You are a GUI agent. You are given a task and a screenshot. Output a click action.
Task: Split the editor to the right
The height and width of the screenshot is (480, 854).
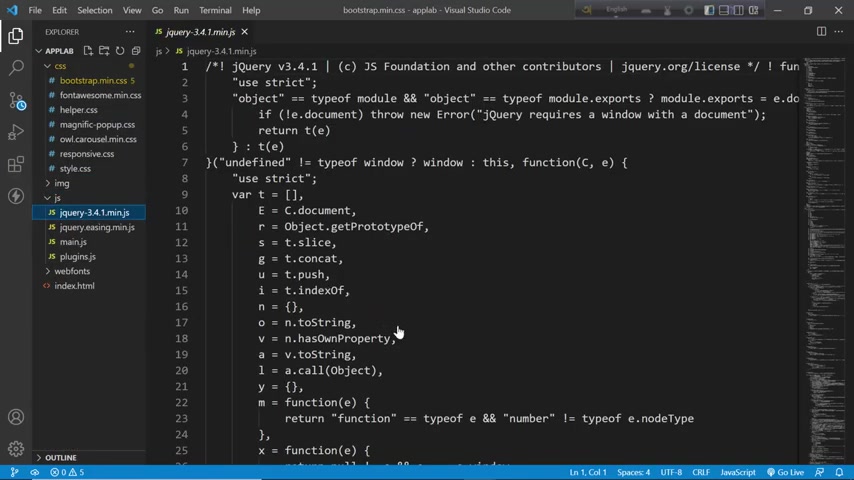pyautogui.click(x=821, y=32)
